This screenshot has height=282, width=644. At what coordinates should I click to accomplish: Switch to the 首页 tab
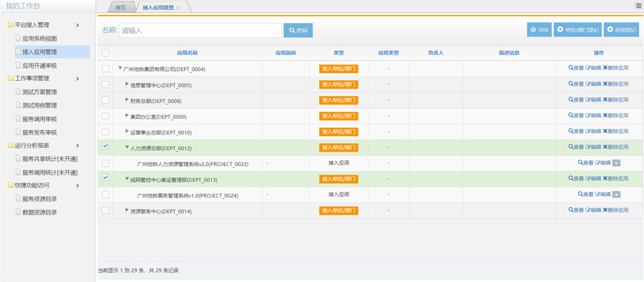coord(121,7)
